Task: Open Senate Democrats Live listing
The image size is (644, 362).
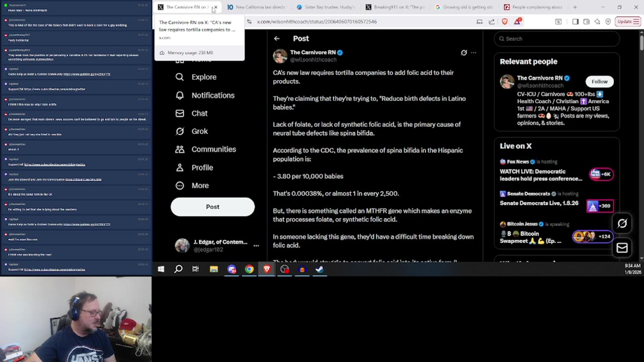Action: (x=539, y=203)
